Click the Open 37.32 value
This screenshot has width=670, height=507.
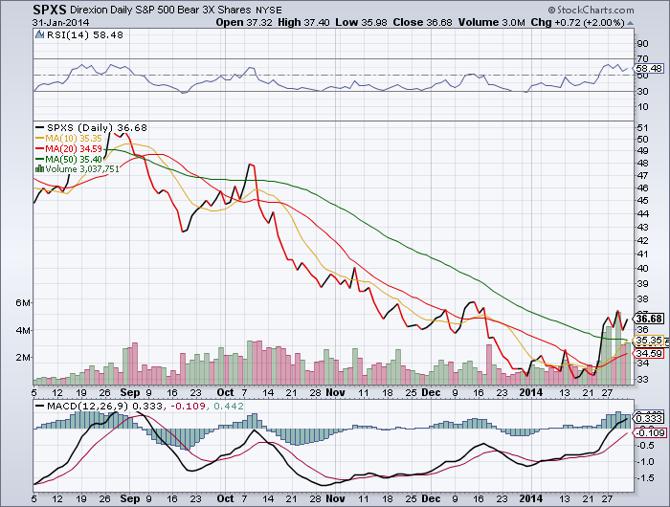click(x=244, y=22)
